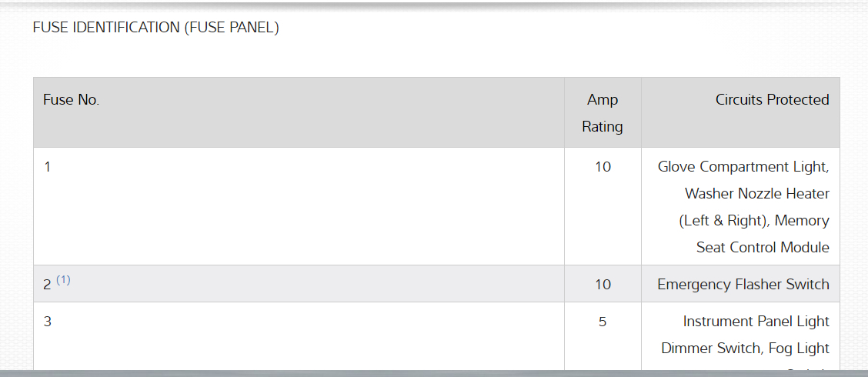The height and width of the screenshot is (377, 868).
Task: Click the 'FUSE IDENTIFICATION' heading words
Action: click(105, 28)
